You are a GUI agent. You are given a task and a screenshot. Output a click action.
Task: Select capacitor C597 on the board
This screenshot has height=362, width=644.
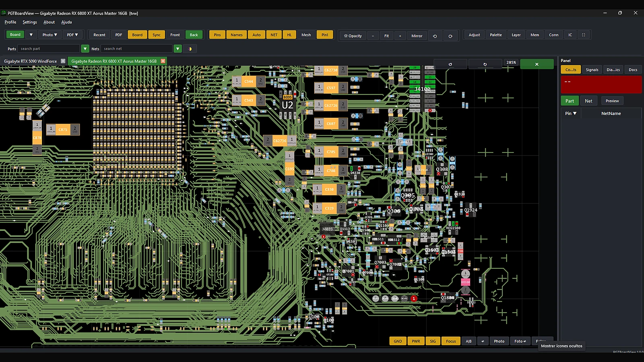(331, 88)
